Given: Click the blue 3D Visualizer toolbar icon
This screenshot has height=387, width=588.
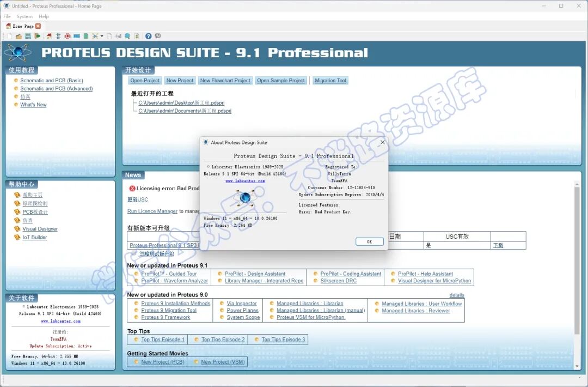Looking at the screenshot, I should click(77, 36).
